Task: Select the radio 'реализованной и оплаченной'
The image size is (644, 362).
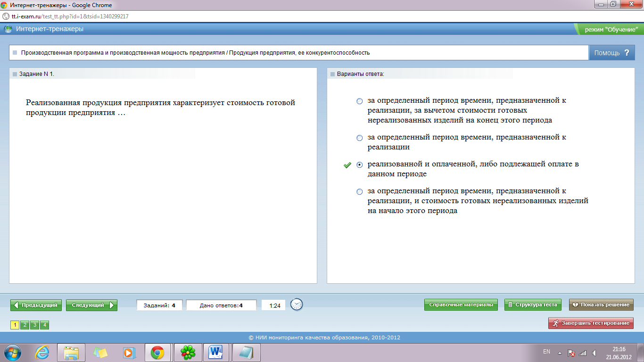Action: [360, 165]
